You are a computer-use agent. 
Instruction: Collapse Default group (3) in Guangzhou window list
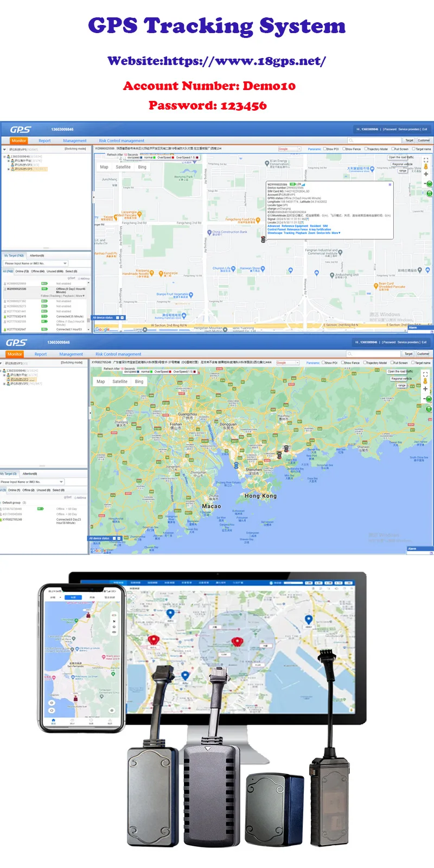[x=1, y=502]
